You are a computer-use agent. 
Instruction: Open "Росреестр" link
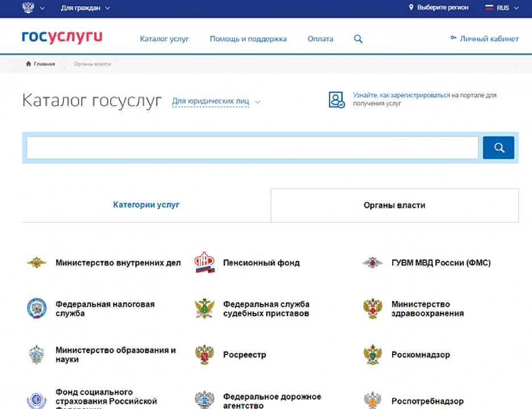coord(244,354)
